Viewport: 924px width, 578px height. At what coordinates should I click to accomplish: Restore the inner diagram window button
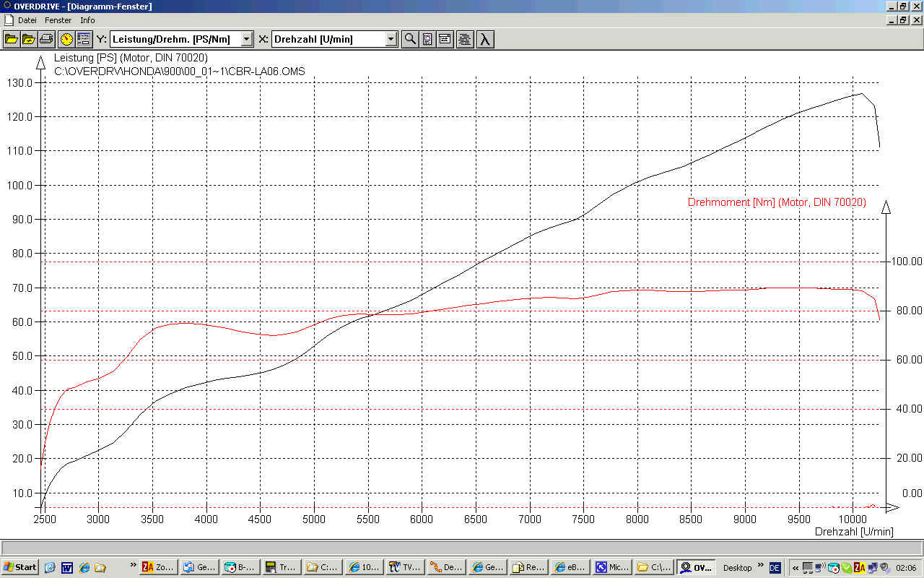pyautogui.click(x=903, y=20)
